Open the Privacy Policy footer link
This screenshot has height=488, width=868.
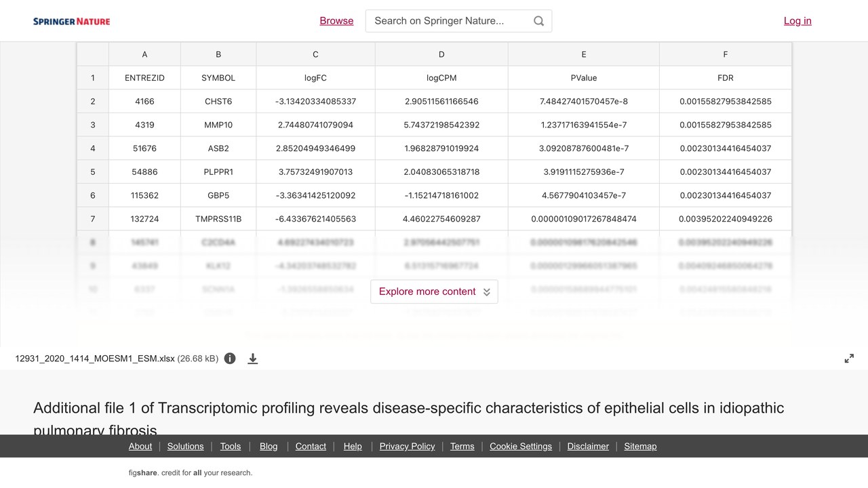407,446
